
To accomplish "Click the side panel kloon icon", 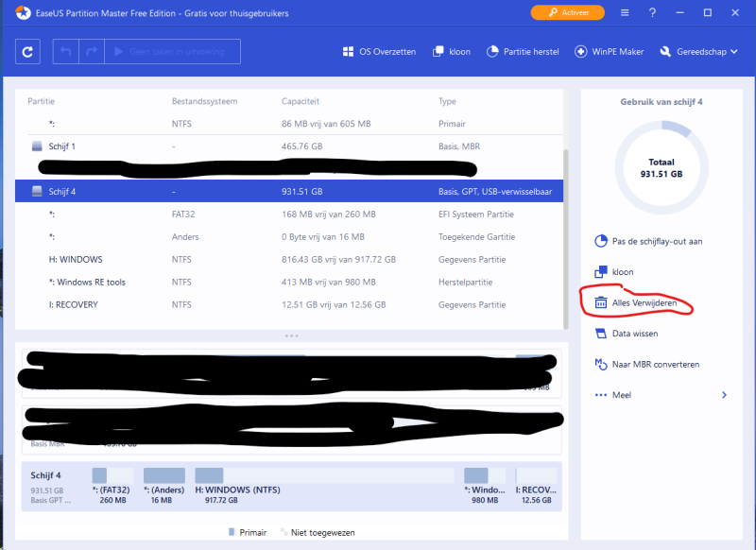I will 601,272.
